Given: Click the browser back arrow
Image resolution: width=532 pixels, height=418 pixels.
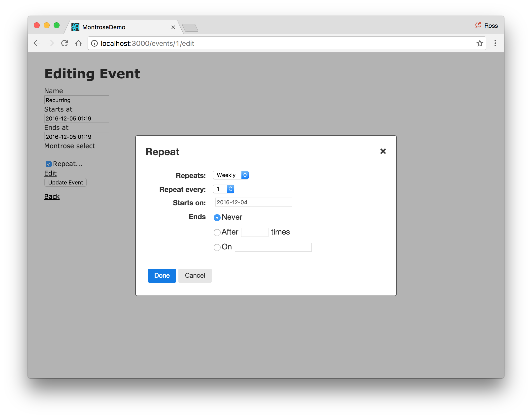Looking at the screenshot, I should (x=37, y=43).
